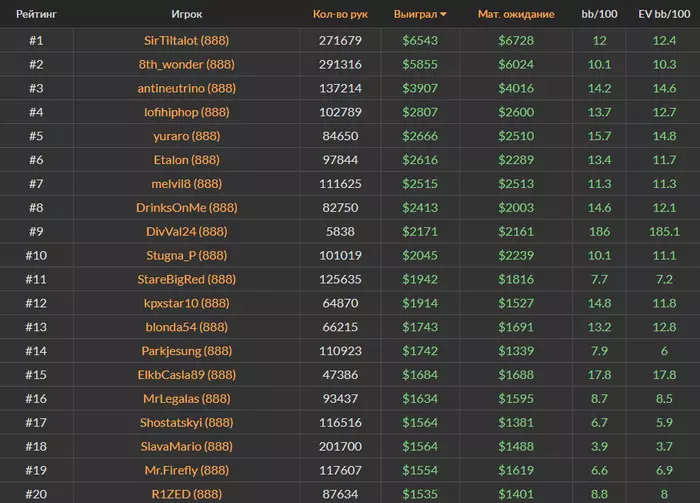
Task: Select the winnings value $6543
Action: point(420,41)
